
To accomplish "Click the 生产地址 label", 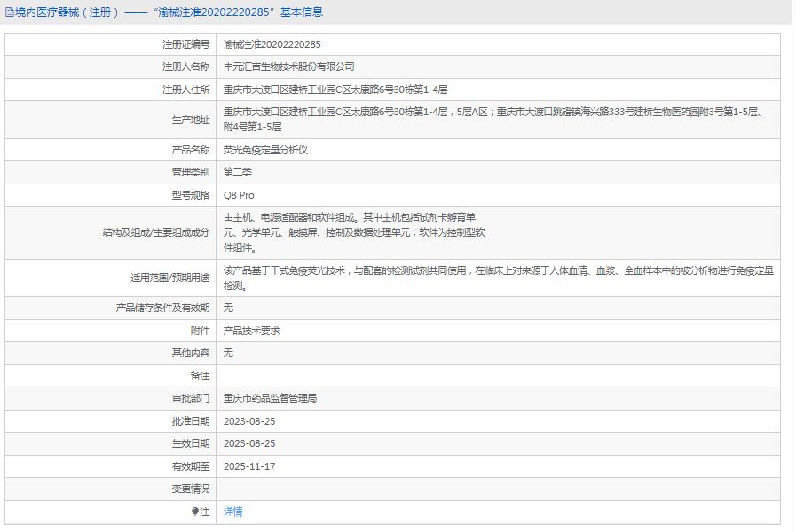I will pos(191,120).
